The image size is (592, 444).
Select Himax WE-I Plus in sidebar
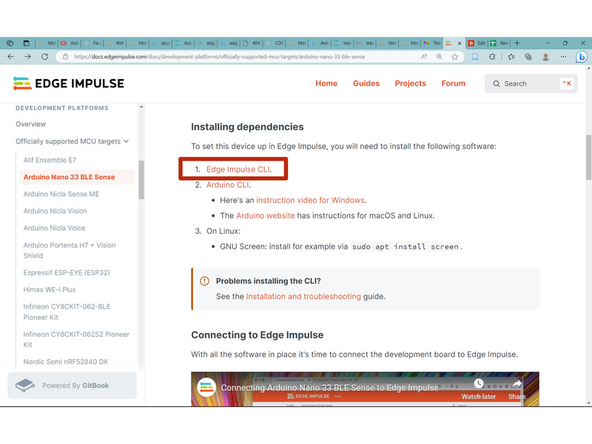49,290
